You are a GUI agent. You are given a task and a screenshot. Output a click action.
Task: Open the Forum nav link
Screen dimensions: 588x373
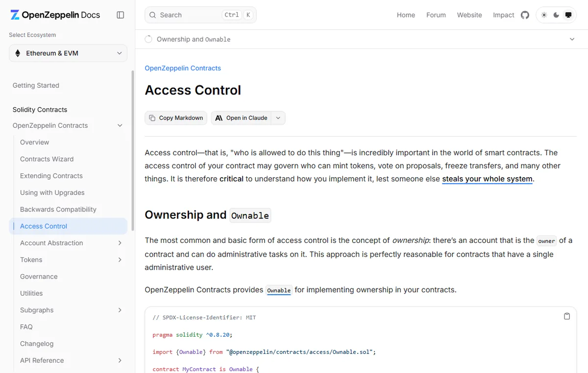pyautogui.click(x=436, y=15)
